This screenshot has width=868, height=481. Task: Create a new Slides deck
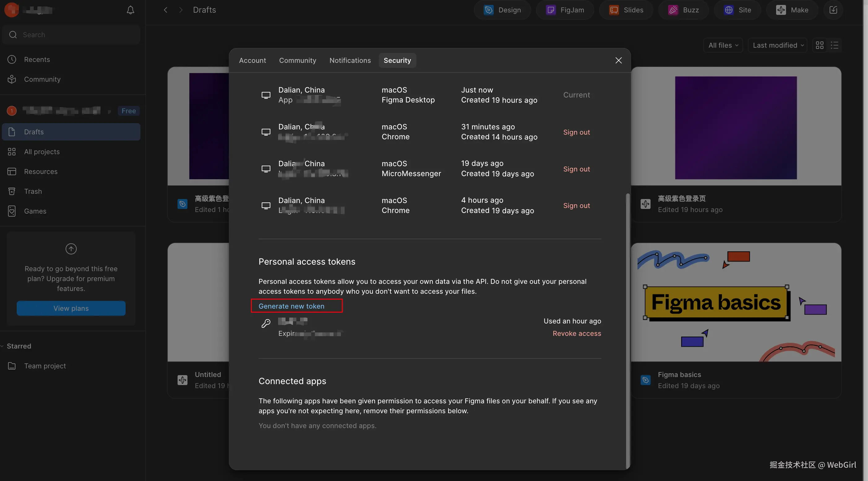click(626, 10)
